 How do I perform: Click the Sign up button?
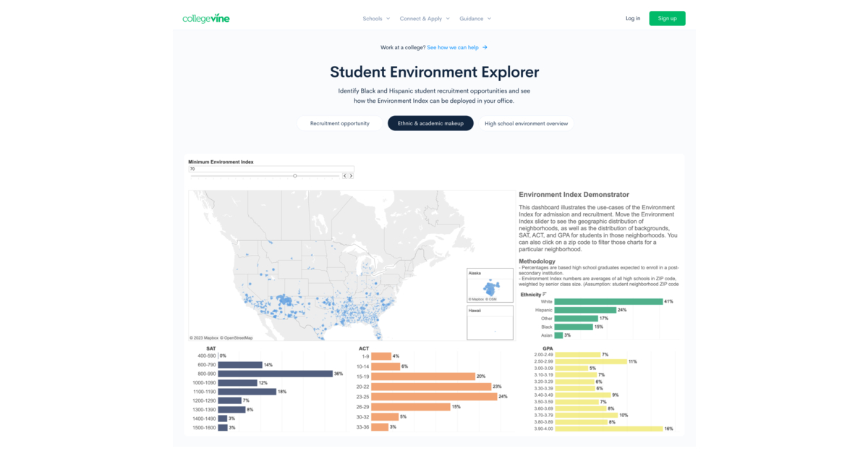click(667, 18)
